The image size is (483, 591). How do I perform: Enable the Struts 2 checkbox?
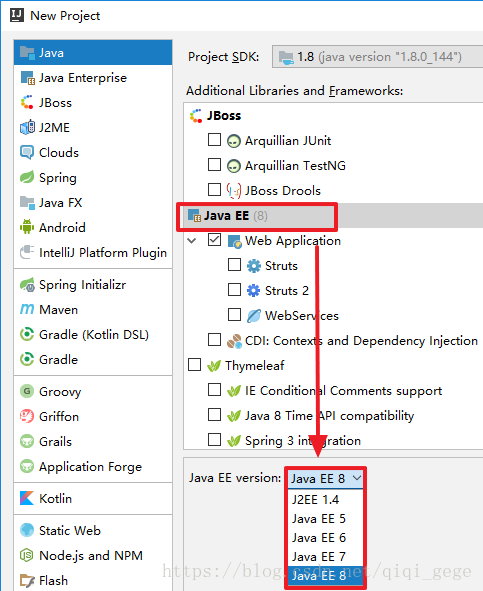click(x=235, y=290)
